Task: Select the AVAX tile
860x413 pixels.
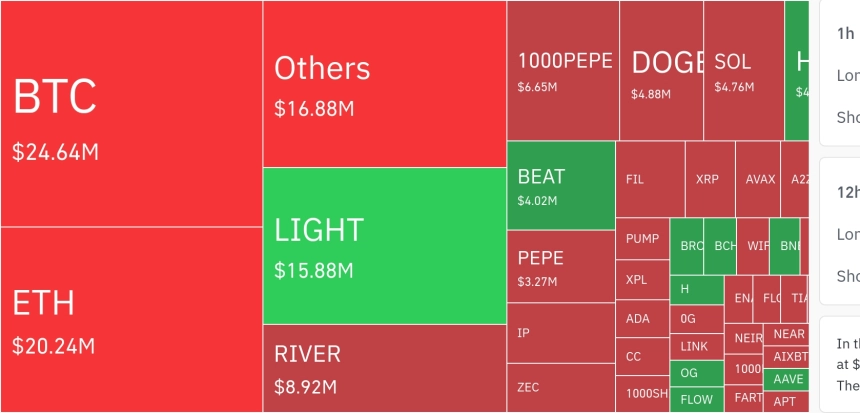Action: pos(758,180)
